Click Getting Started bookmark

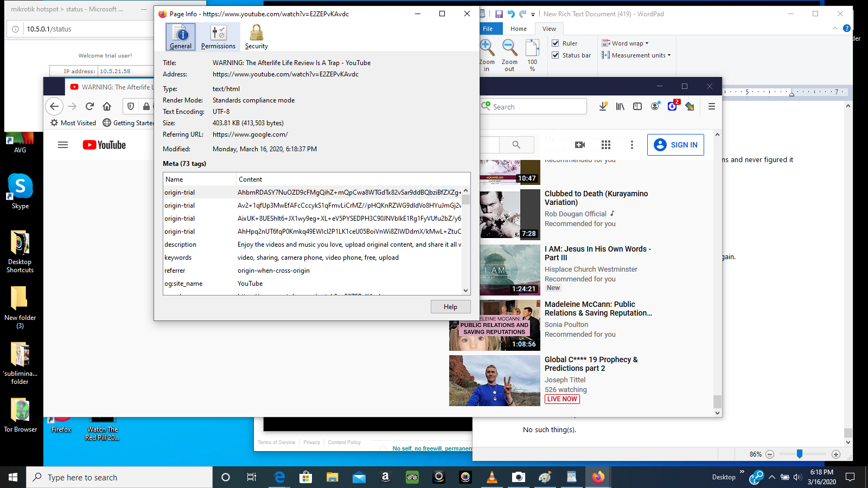129,123
